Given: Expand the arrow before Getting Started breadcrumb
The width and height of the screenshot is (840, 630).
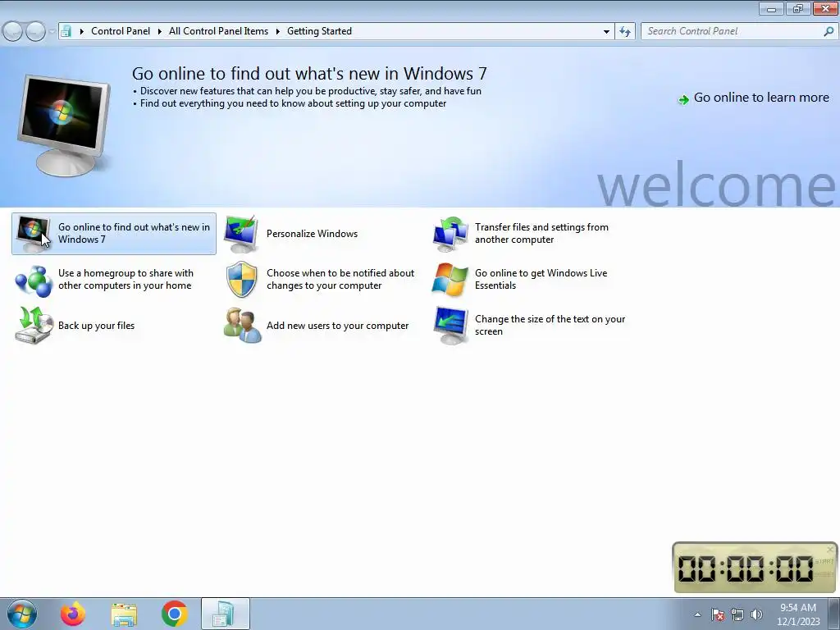Looking at the screenshot, I should [x=278, y=31].
